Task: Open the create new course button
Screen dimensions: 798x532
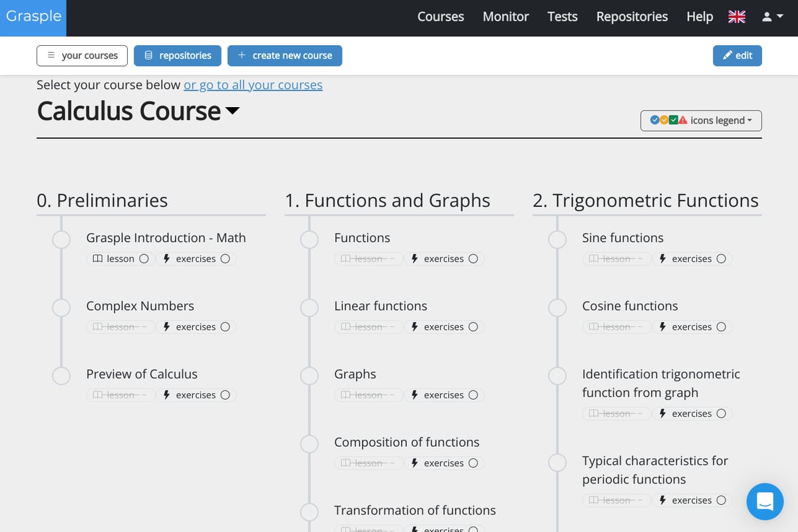Action: (x=285, y=56)
